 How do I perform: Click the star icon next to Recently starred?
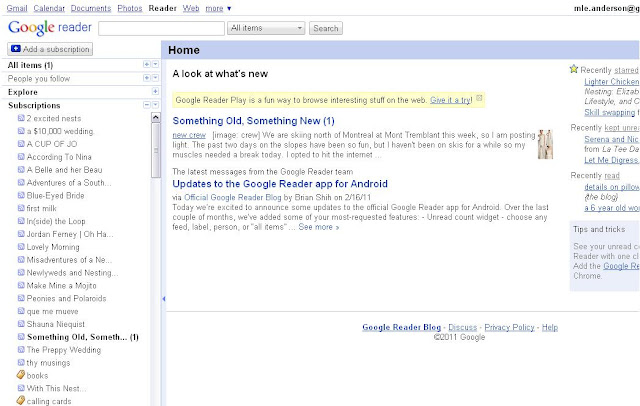pos(574,69)
